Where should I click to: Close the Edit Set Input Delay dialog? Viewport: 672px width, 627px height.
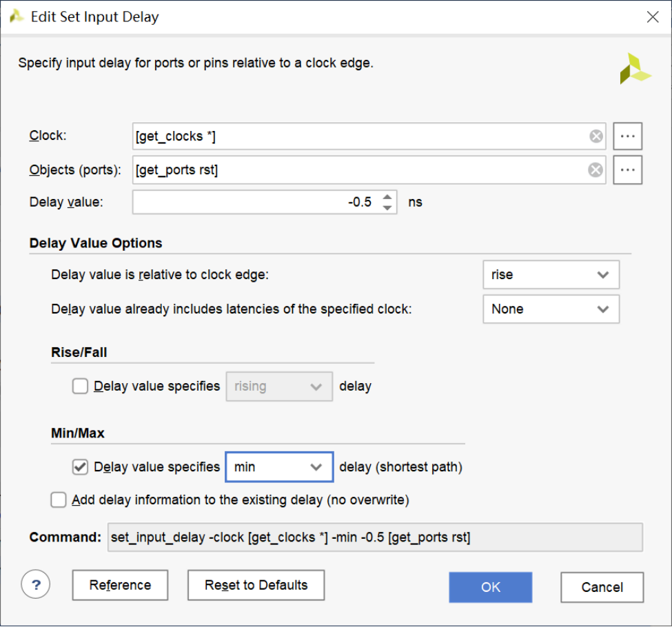tap(652, 17)
